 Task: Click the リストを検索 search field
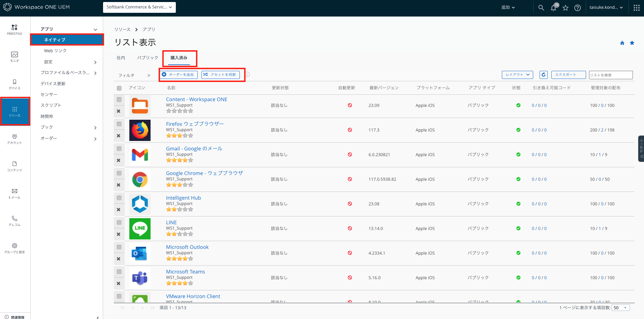click(x=611, y=75)
